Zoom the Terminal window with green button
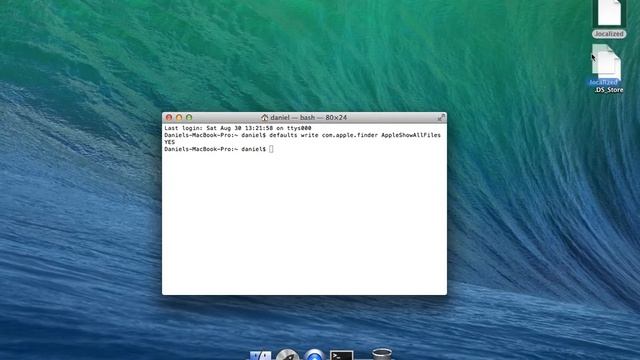 (x=189, y=118)
